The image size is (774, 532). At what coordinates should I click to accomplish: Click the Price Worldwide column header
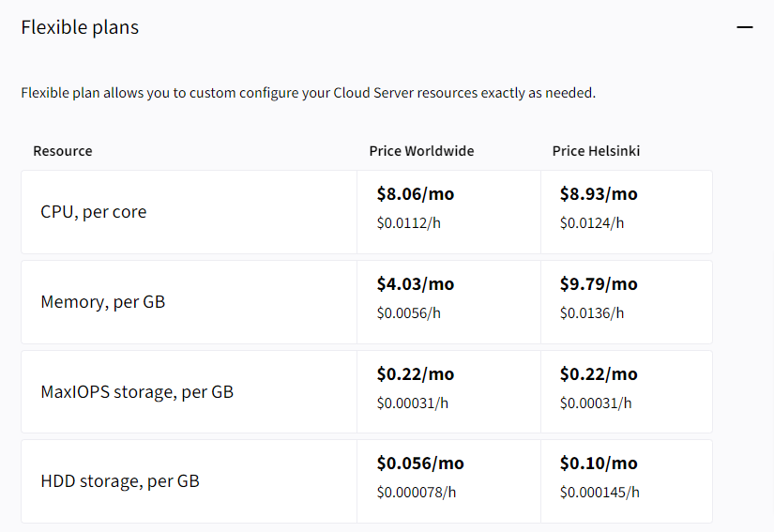pos(421,151)
